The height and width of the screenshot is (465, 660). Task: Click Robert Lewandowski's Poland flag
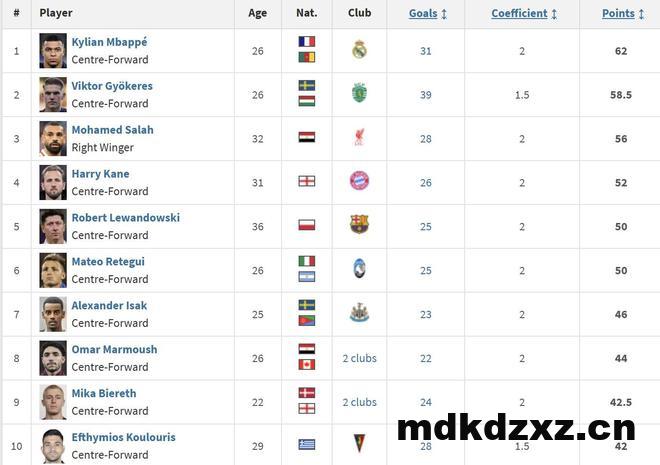click(x=307, y=225)
